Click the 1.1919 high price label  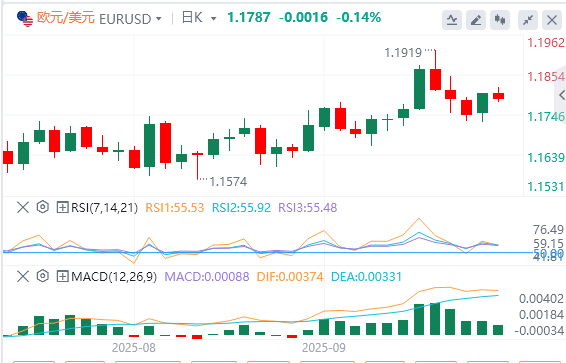pyautogui.click(x=403, y=53)
